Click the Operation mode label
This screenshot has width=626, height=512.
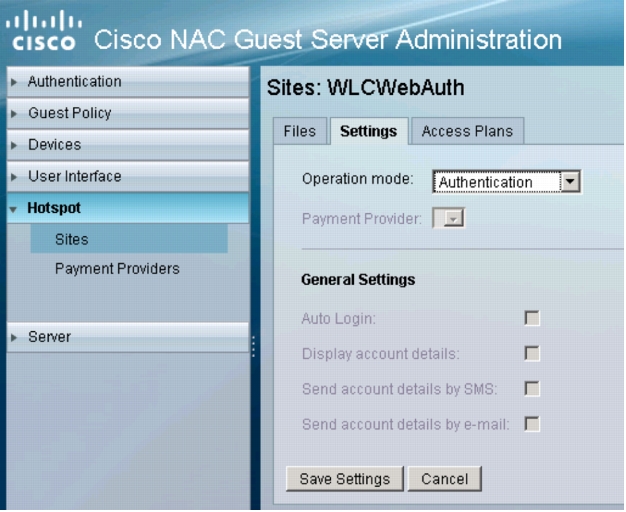coord(358,179)
